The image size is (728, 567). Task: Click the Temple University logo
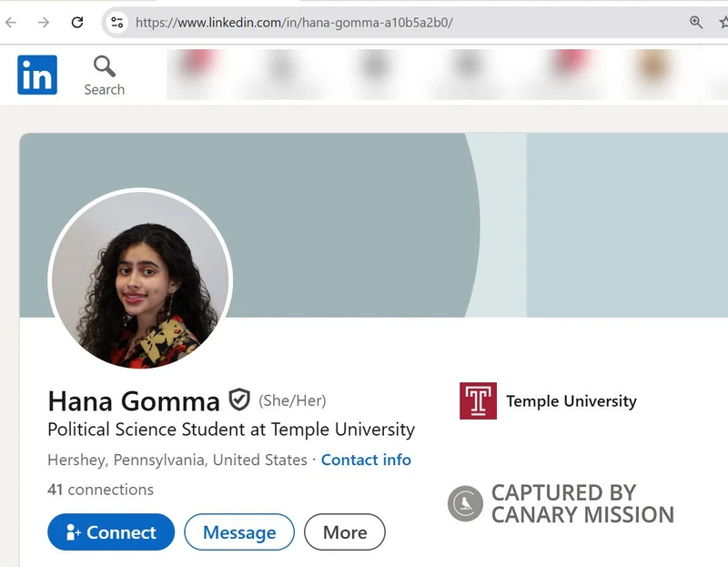point(478,400)
